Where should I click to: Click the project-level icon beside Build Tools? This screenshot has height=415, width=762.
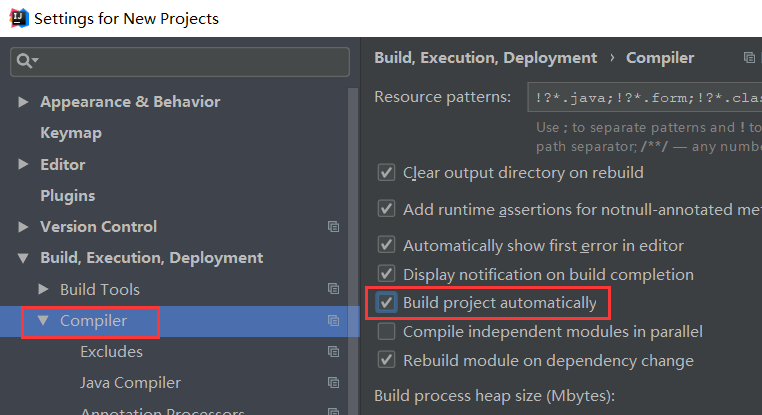[x=333, y=289]
